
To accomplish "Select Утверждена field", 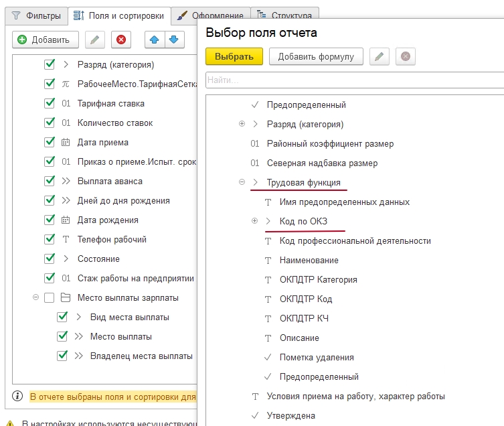I will point(291,416).
